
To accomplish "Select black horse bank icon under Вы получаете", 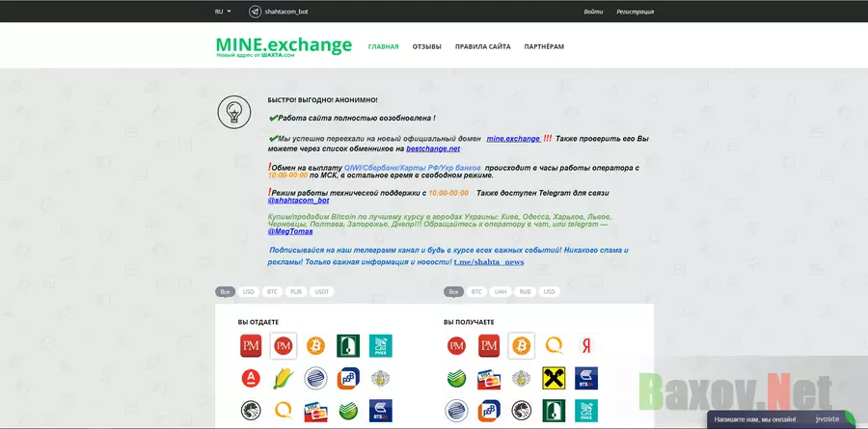I will (x=522, y=411).
